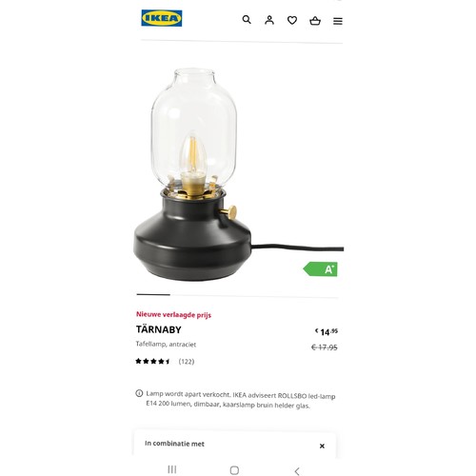Tap the Android recent apps button
Screen dimensions: 476x476
[x=172, y=469]
